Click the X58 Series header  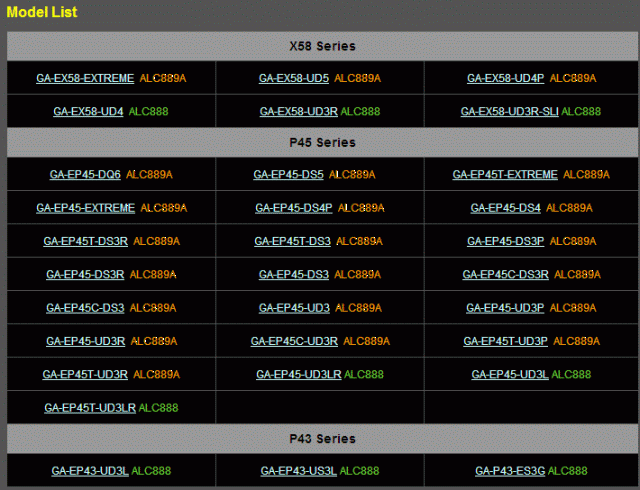click(322, 46)
